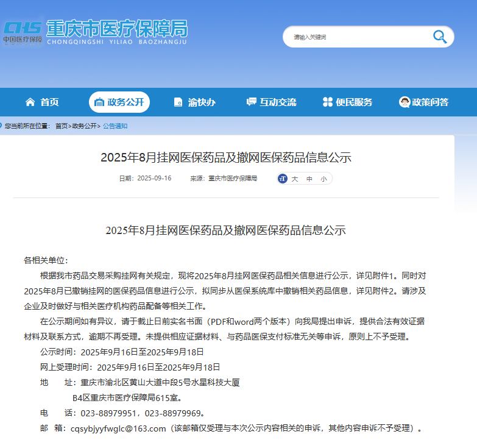Click the 各相关单位 salutation
The width and height of the screenshot is (477, 448).
pyautogui.click(x=46, y=260)
